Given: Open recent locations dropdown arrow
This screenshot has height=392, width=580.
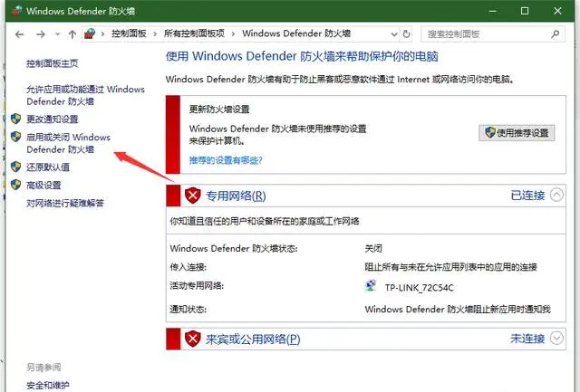Looking at the screenshot, I should 57,34.
